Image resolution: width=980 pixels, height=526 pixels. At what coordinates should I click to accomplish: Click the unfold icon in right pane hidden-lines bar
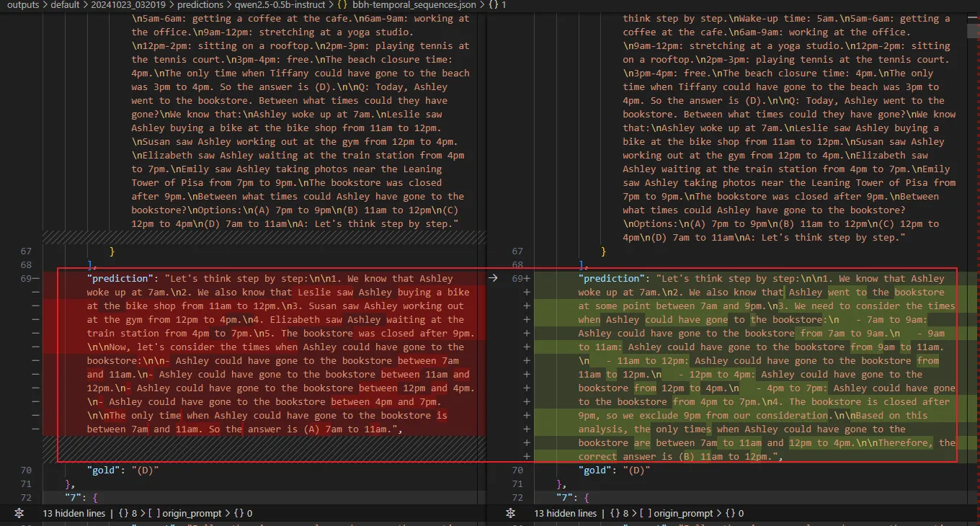511,513
